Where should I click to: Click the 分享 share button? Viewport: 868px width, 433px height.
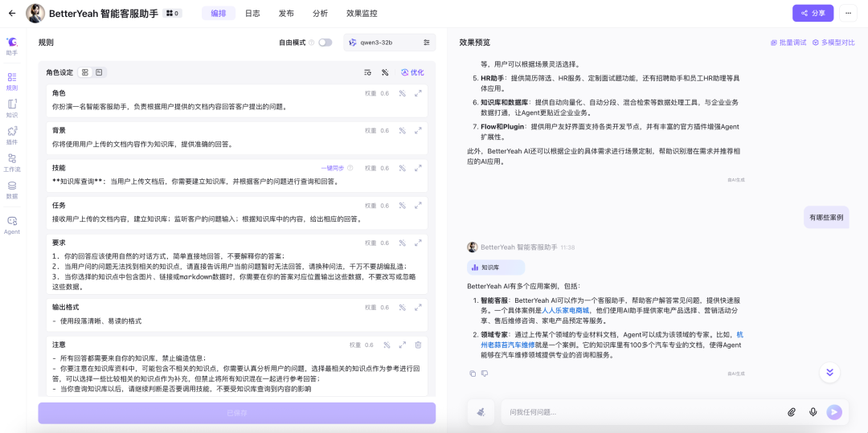(x=813, y=14)
